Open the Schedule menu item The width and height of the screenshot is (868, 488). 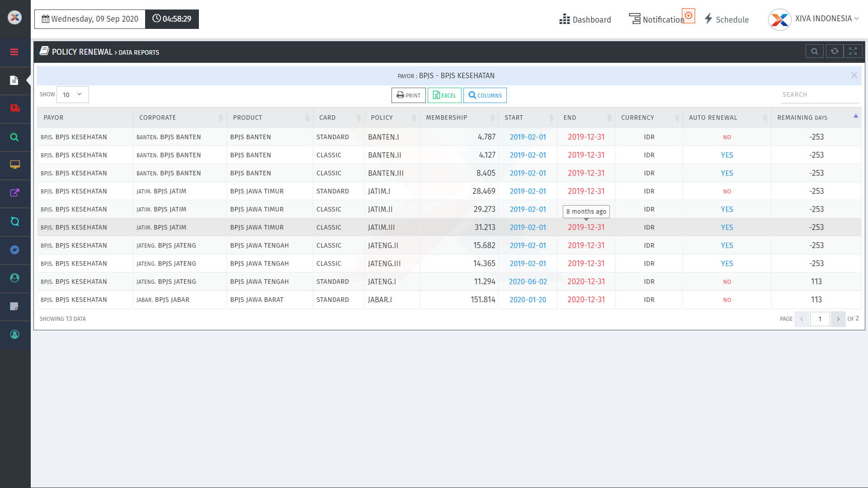(726, 19)
